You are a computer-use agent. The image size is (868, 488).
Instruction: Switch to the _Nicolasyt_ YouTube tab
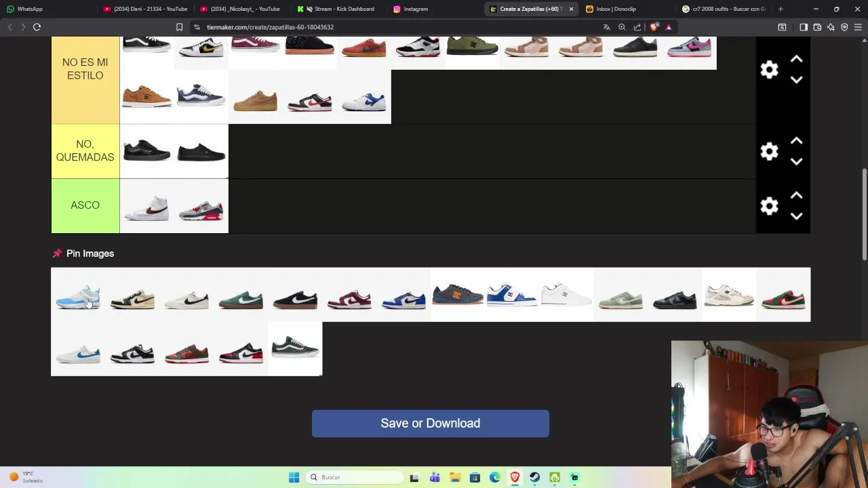click(x=241, y=9)
